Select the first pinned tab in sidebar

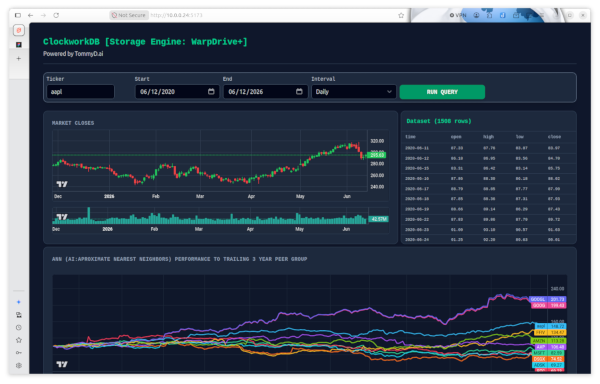click(19, 30)
